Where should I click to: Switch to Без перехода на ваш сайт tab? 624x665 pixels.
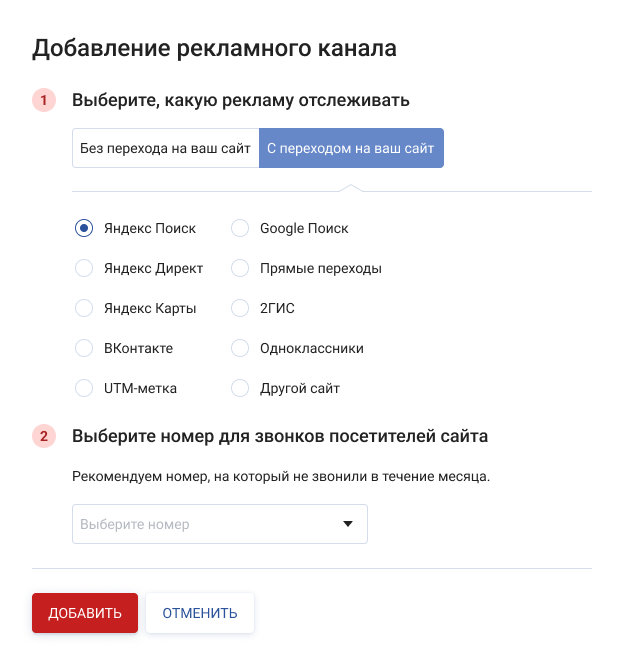[165, 148]
